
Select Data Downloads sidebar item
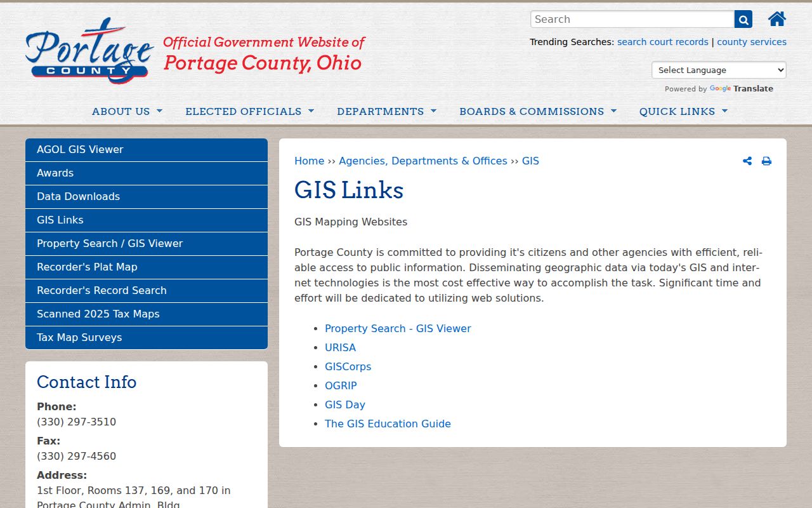(x=147, y=197)
